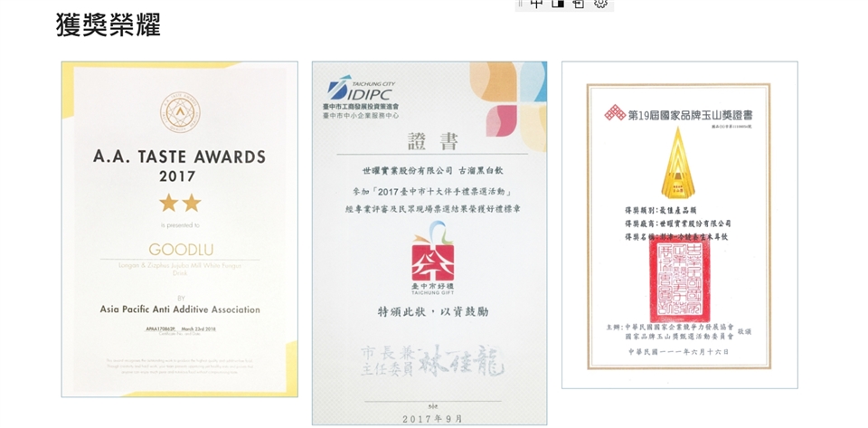Viewport: 868px width, 428px height.
Task: Click the gold GOODLU name text
Action: coord(179,249)
